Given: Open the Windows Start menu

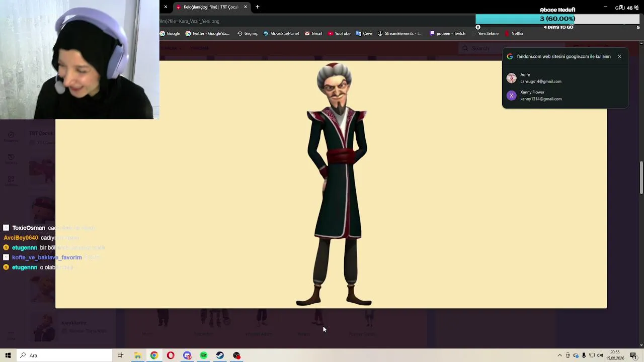Looking at the screenshot, I should click(x=8, y=355).
